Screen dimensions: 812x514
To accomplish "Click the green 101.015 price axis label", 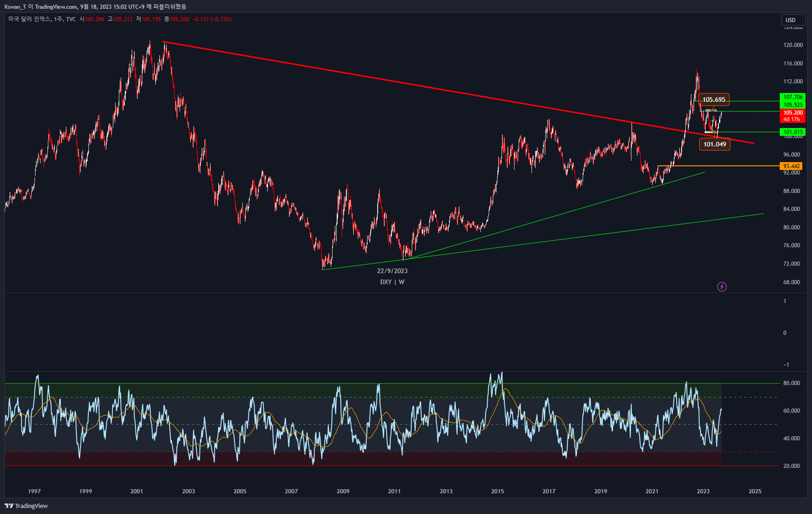I will pyautogui.click(x=793, y=132).
